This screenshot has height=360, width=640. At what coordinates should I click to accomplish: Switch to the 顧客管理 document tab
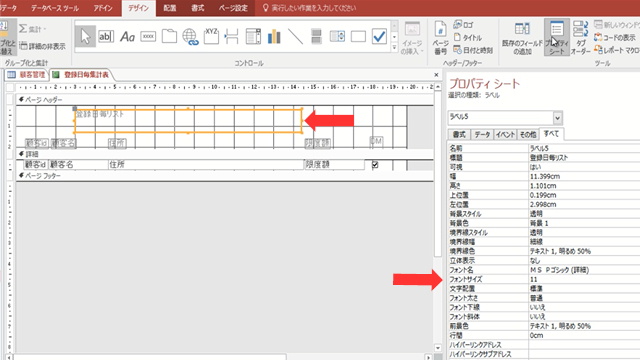click(x=27, y=75)
